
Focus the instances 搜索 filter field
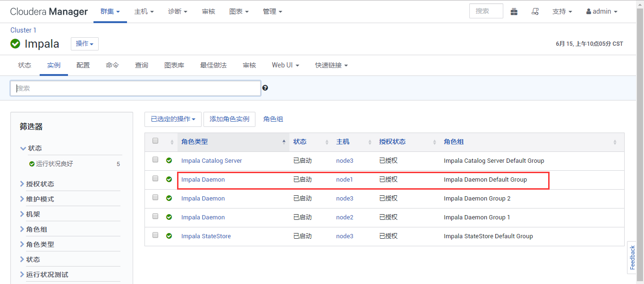[136, 88]
